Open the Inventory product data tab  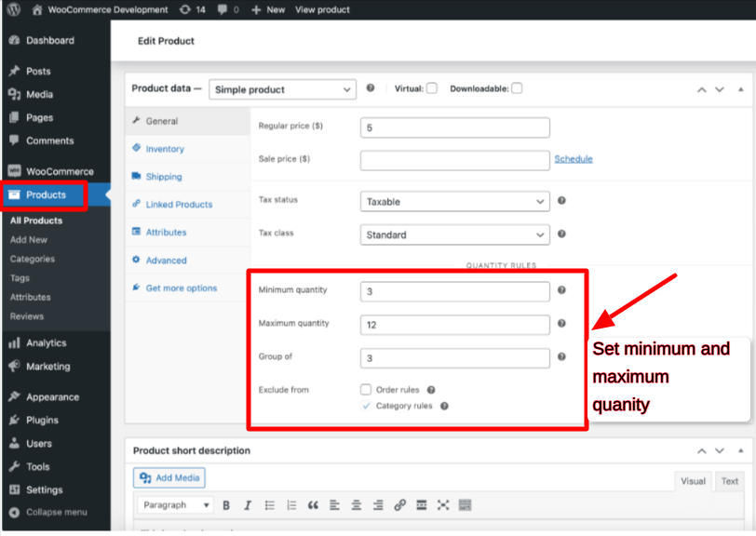point(187,149)
